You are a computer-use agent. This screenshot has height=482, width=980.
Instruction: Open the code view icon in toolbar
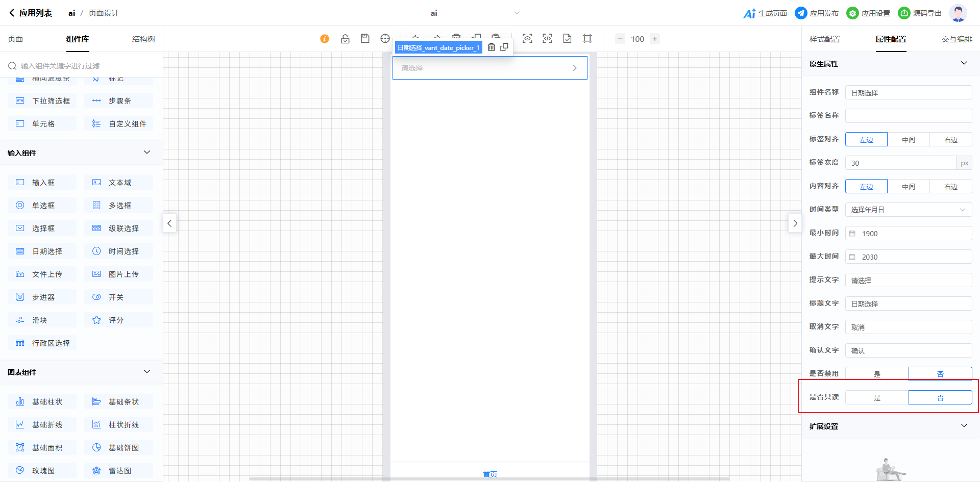click(547, 39)
